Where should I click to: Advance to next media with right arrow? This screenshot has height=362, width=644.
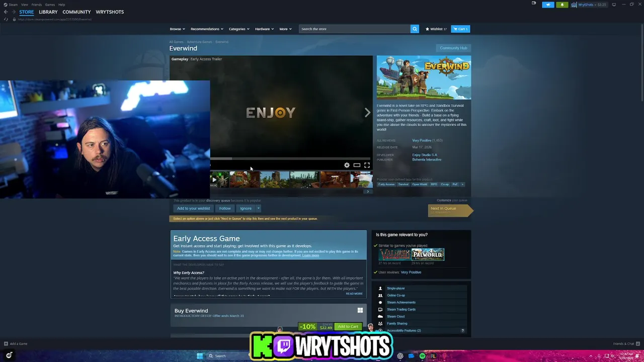pyautogui.click(x=367, y=113)
